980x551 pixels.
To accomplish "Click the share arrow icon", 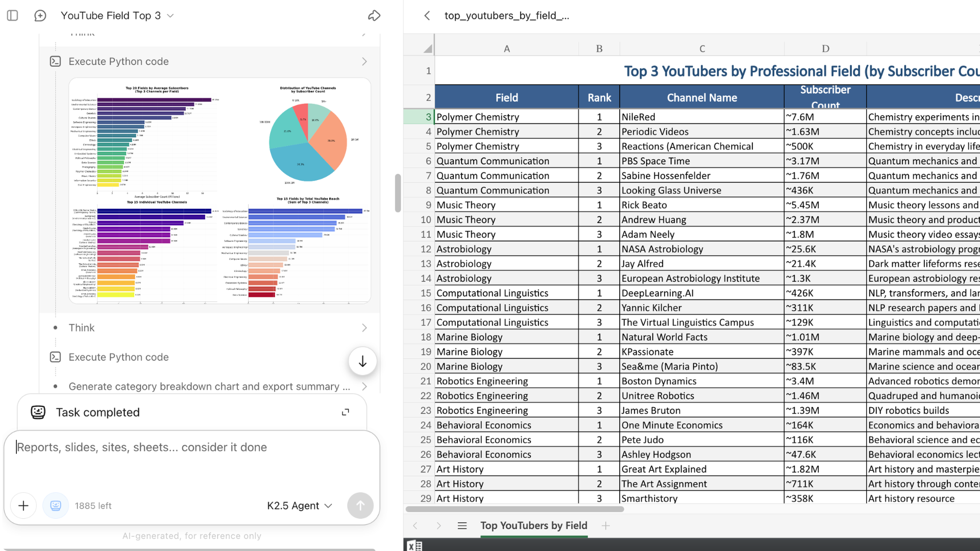I will coord(374,16).
